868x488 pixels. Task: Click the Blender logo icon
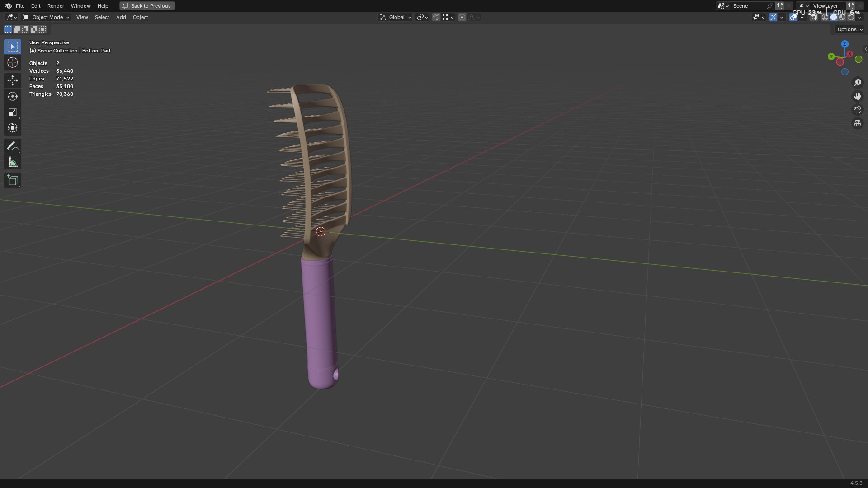click(x=8, y=6)
